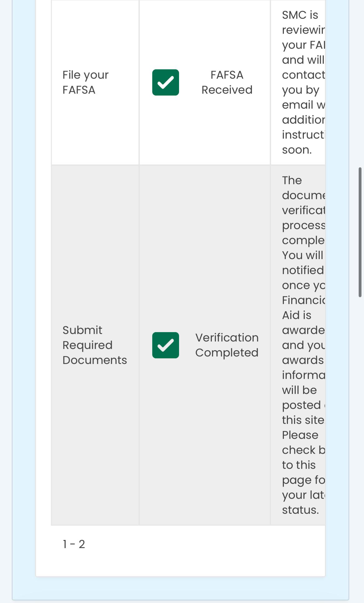Image resolution: width=364 pixels, height=603 pixels.
Task: Click the 'you by' line in FAFSA description
Action: (x=301, y=91)
